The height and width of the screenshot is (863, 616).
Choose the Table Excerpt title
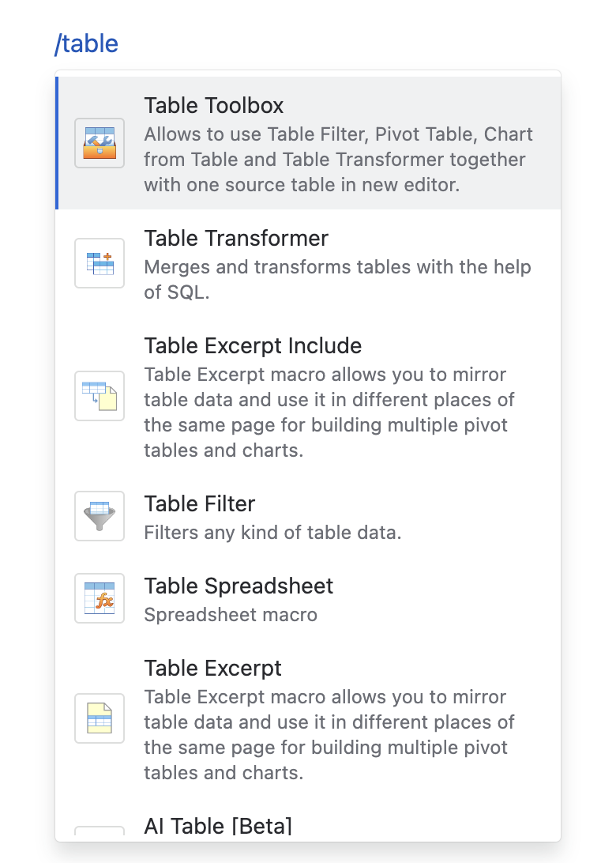212,669
